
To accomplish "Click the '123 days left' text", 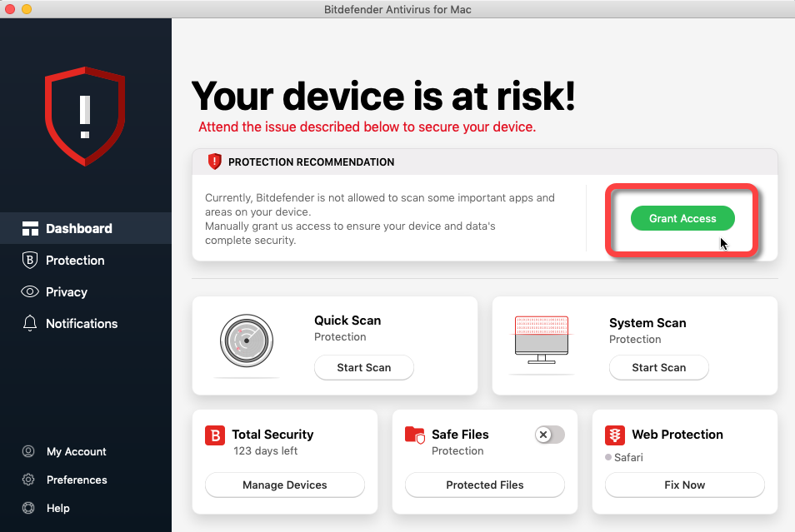I will pyautogui.click(x=265, y=451).
